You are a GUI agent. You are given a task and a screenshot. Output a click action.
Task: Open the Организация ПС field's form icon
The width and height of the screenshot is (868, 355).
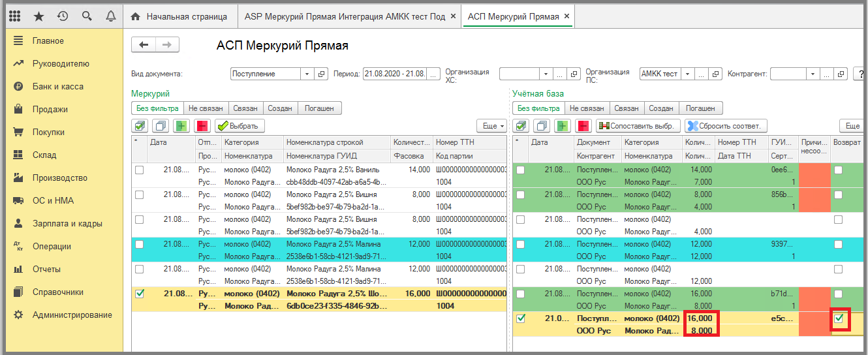(716, 74)
